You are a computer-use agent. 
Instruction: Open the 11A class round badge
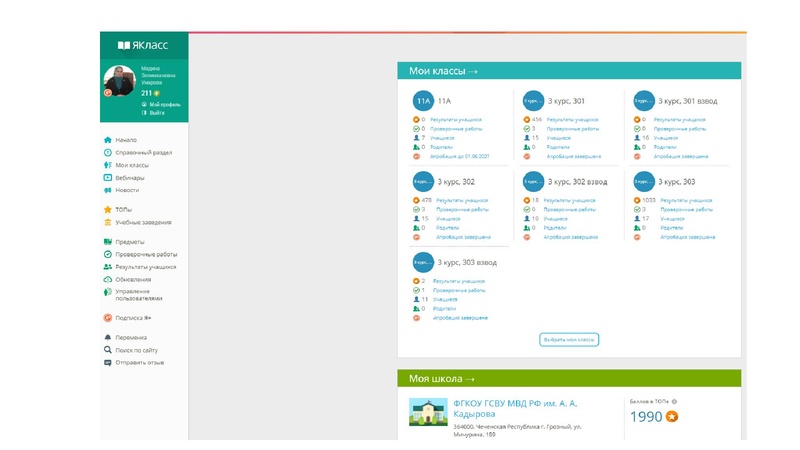pos(423,101)
